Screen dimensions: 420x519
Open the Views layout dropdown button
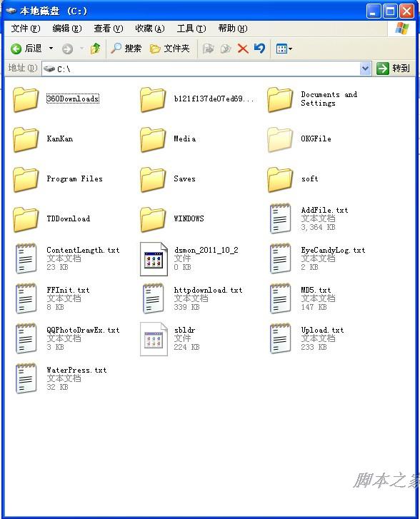point(284,49)
